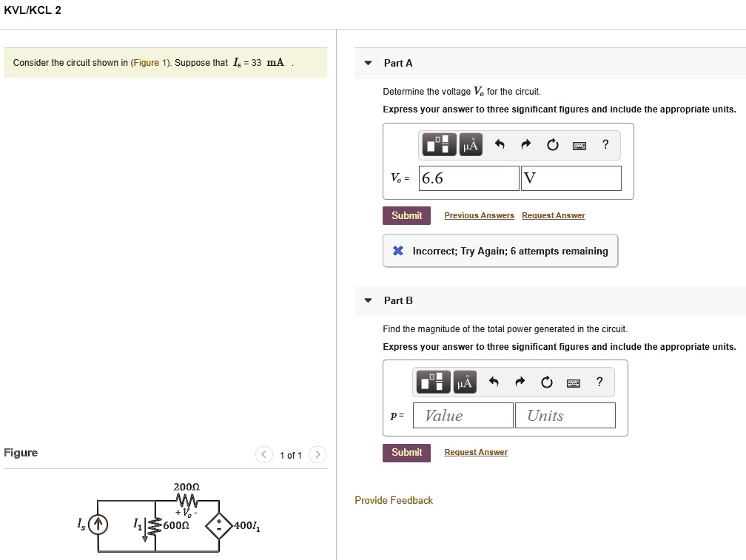Open keyboard shortcuts icon in Part A toolbar
Image resolution: width=746 pixels, height=560 pixels.
tap(578, 145)
